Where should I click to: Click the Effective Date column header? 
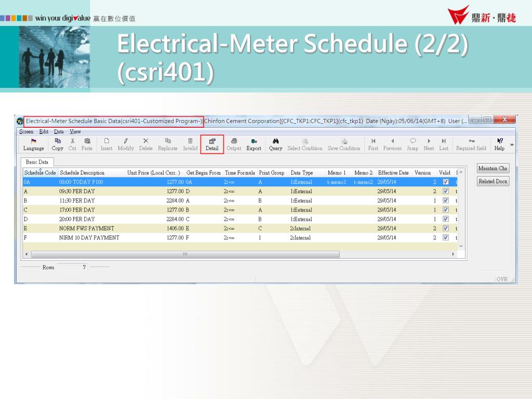[x=394, y=172]
